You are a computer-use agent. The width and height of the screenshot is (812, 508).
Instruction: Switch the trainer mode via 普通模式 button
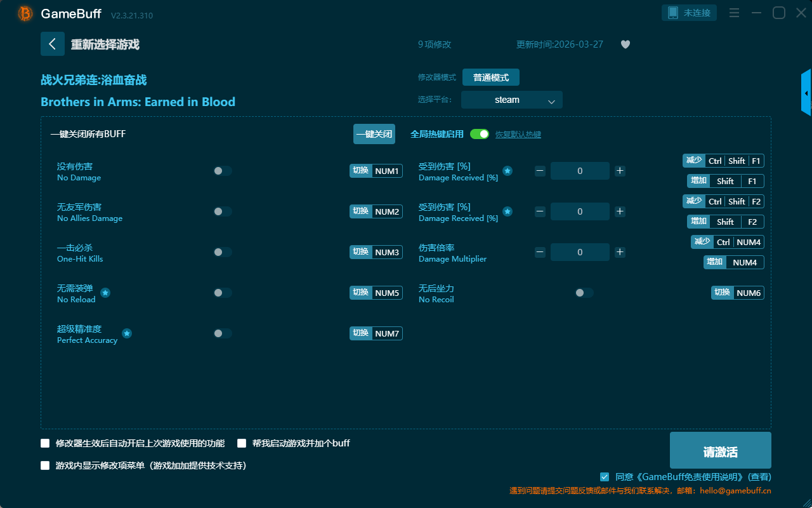pyautogui.click(x=490, y=77)
